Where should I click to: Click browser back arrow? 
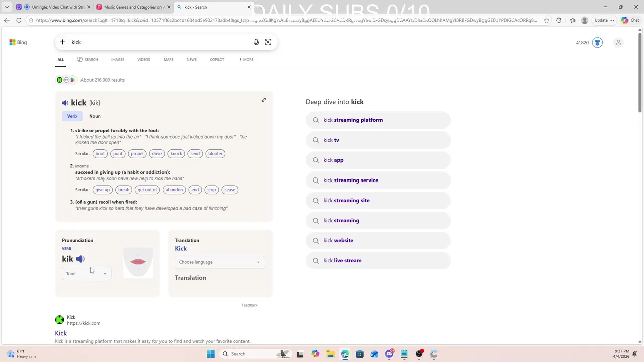7,20
